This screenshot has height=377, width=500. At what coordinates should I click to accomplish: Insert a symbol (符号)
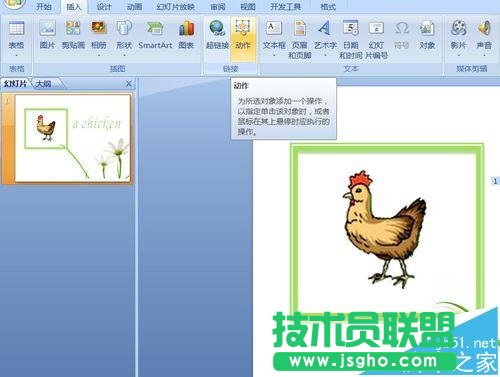pos(402,35)
